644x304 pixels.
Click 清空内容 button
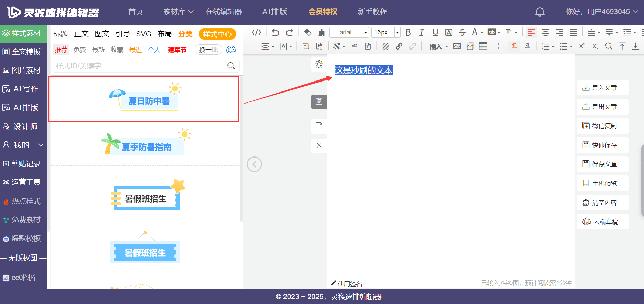point(603,203)
